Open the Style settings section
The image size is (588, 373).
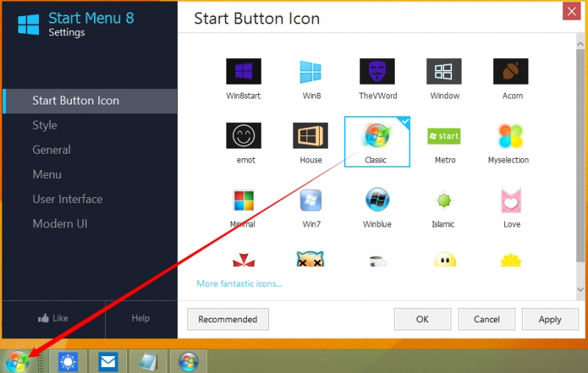[45, 125]
